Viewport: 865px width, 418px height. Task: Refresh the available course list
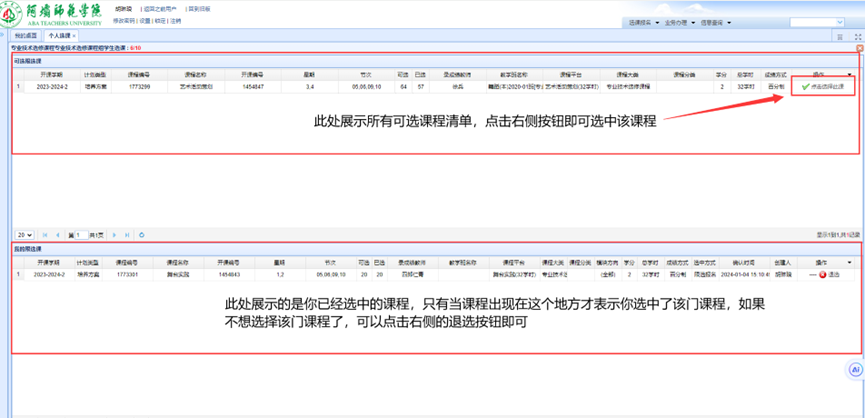coord(142,234)
